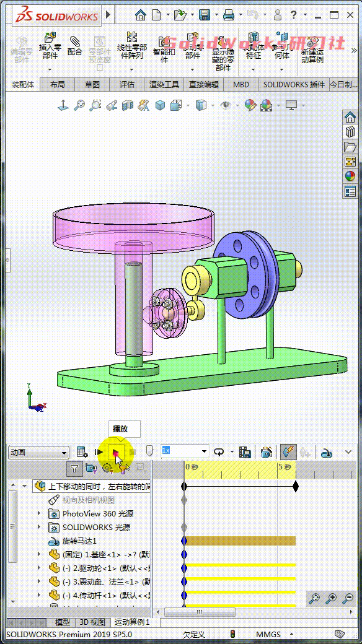362x644 pixels.
Task: Open the SolidWorks help question mark
Action: click(x=294, y=15)
